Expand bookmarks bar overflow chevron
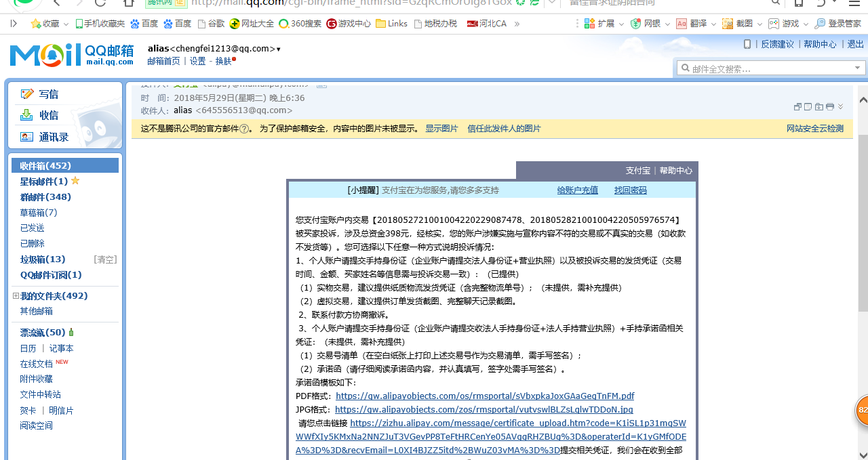The height and width of the screenshot is (460, 868). pos(517,24)
